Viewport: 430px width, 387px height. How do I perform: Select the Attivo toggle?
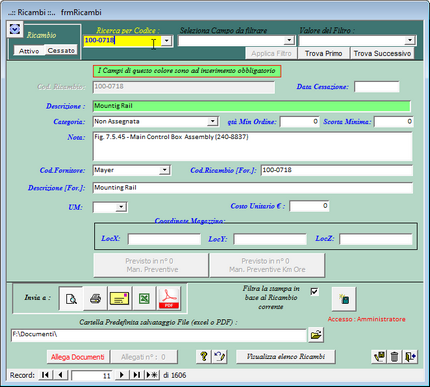coord(29,51)
